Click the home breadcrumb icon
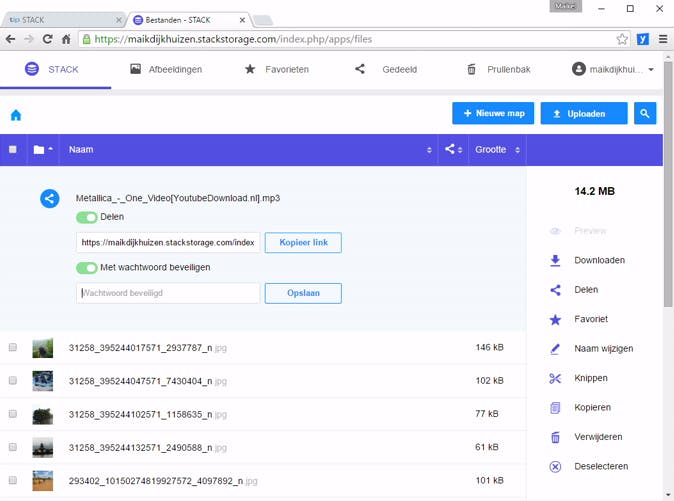Screen dimensions: 674x501 (16, 115)
